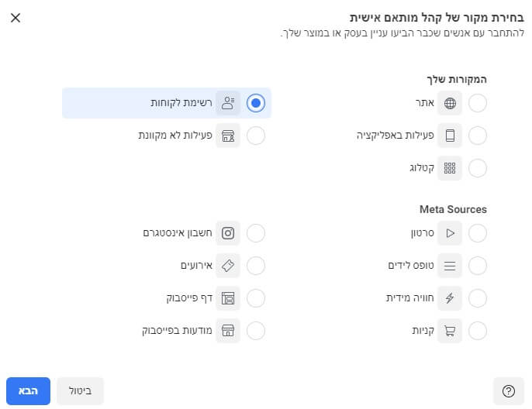532x409 pixels.
Task: Select the selected רשימת לקוחות radio button
Action: pyautogui.click(x=256, y=103)
